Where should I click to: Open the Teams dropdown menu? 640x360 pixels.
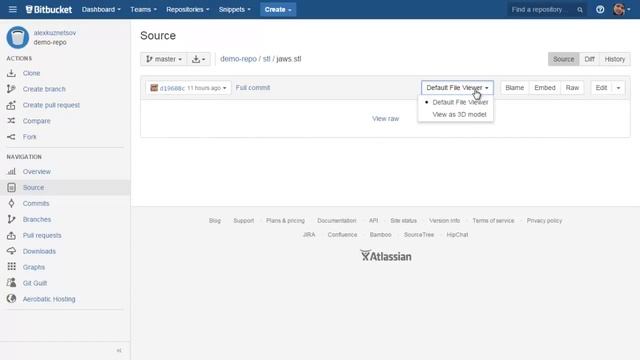(143, 9)
